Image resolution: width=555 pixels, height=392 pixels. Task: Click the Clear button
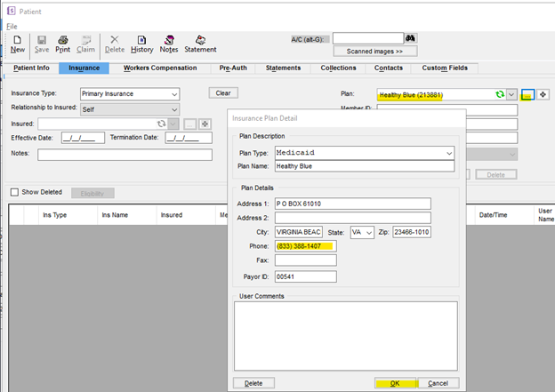click(x=223, y=93)
